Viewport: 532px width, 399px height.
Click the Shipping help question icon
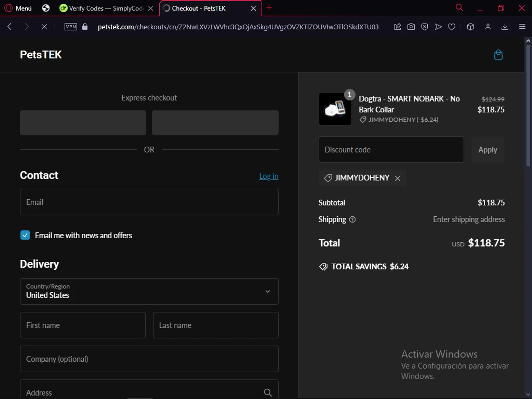[x=352, y=220]
